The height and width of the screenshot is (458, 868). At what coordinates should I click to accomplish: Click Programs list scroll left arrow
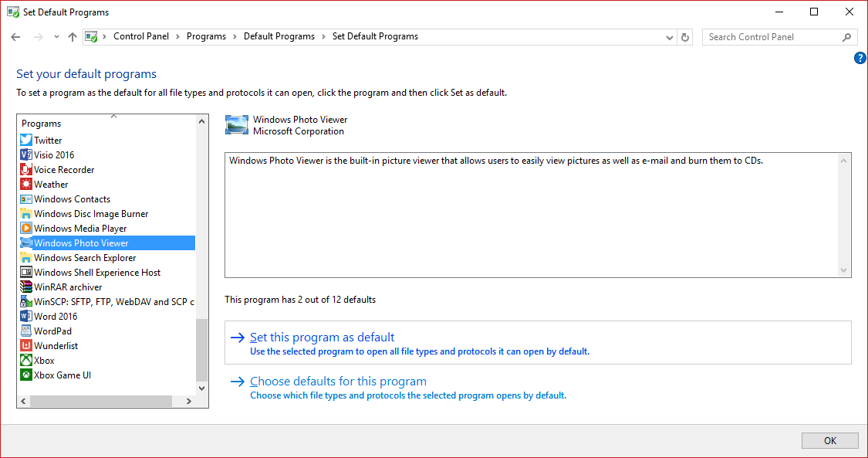point(24,401)
